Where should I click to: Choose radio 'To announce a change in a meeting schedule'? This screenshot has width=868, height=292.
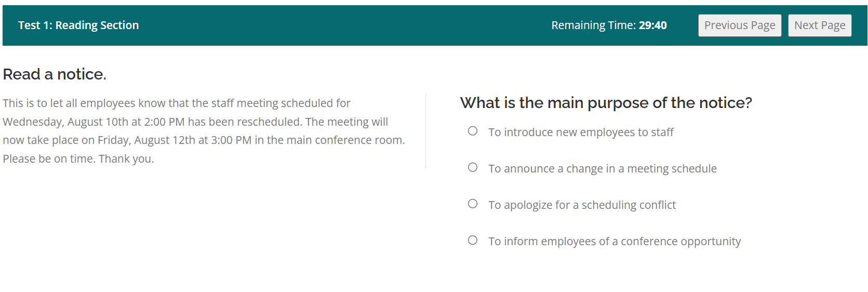[x=473, y=167]
